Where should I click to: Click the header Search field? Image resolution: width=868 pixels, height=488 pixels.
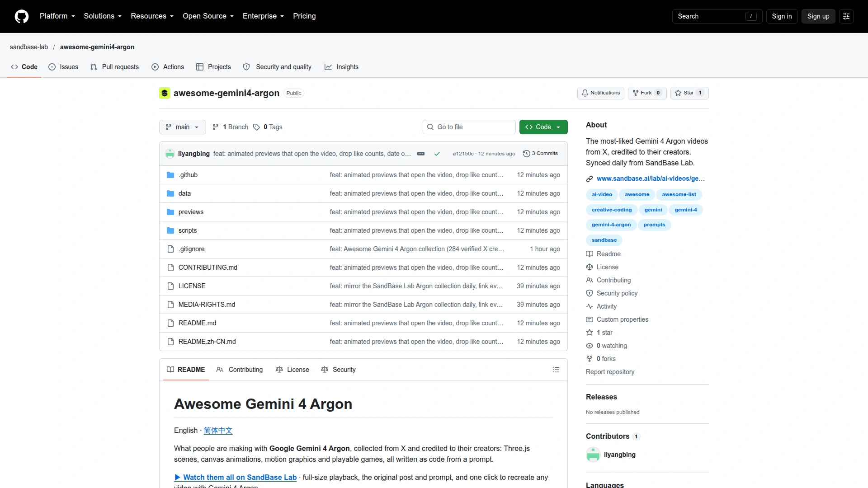[717, 16]
